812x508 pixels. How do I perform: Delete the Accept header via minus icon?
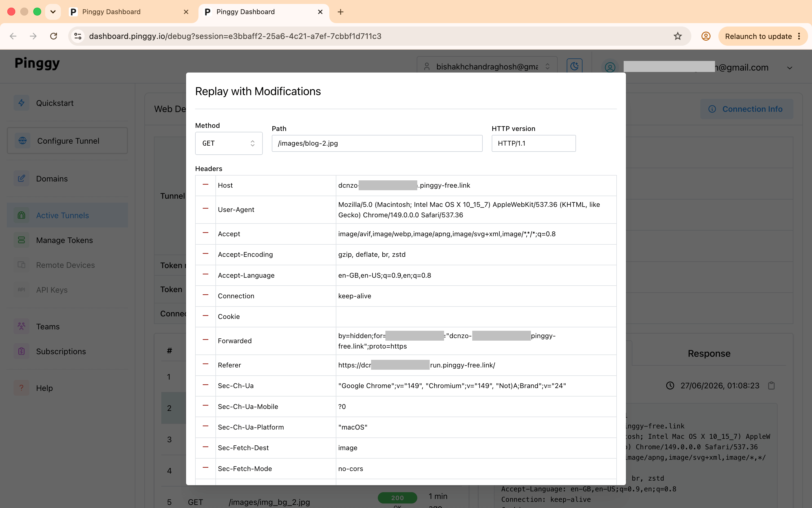(205, 233)
